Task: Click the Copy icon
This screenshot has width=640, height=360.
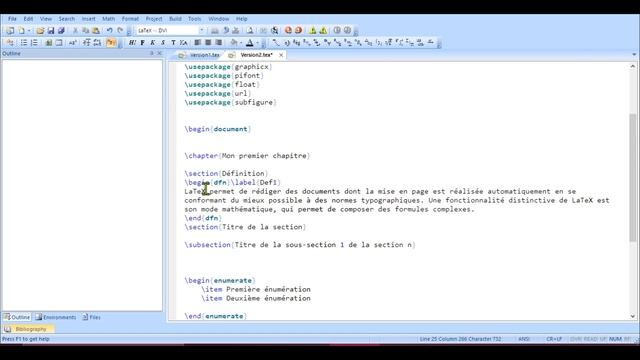Action: click(85, 31)
